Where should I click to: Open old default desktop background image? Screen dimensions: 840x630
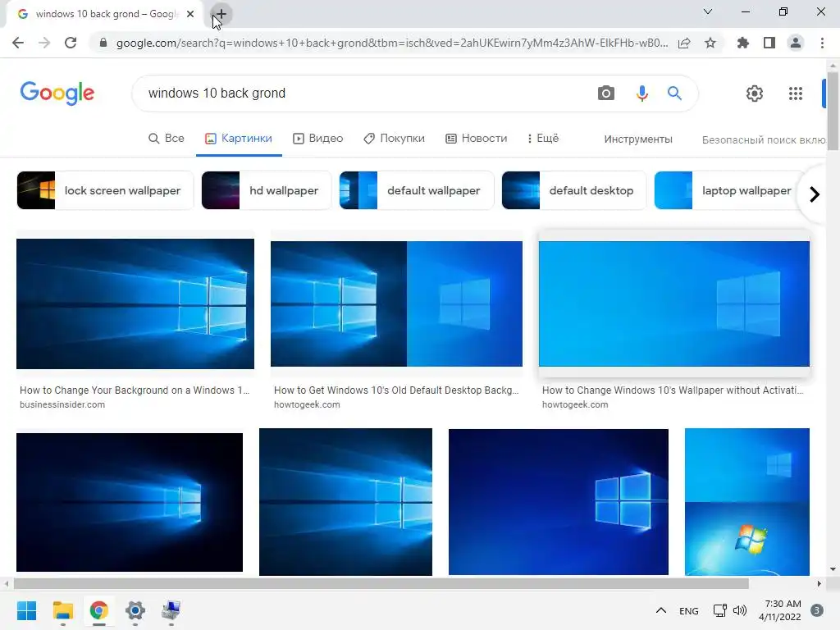pos(396,304)
